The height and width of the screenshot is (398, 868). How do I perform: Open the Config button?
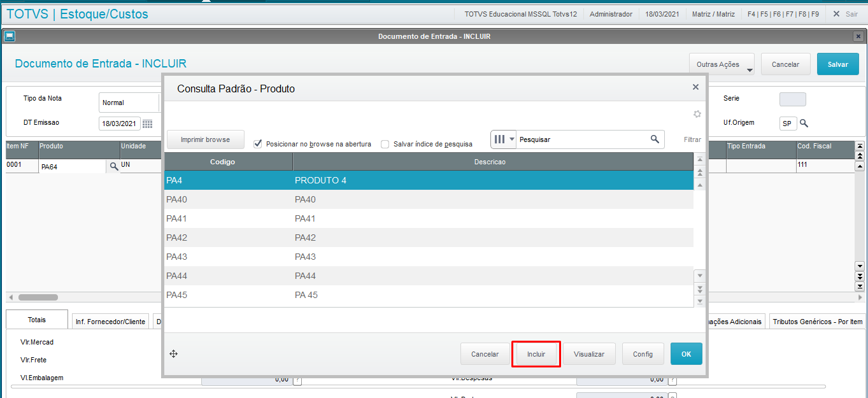(643, 354)
